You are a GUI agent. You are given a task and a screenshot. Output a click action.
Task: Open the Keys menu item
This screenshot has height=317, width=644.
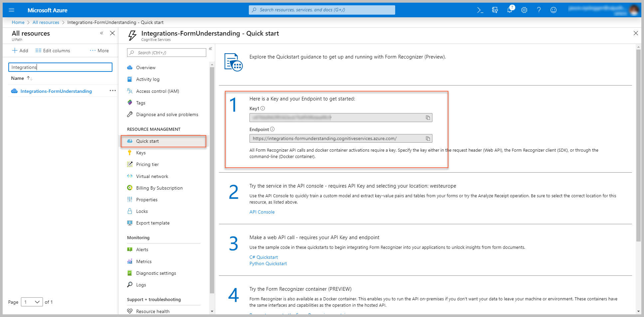pyautogui.click(x=141, y=153)
